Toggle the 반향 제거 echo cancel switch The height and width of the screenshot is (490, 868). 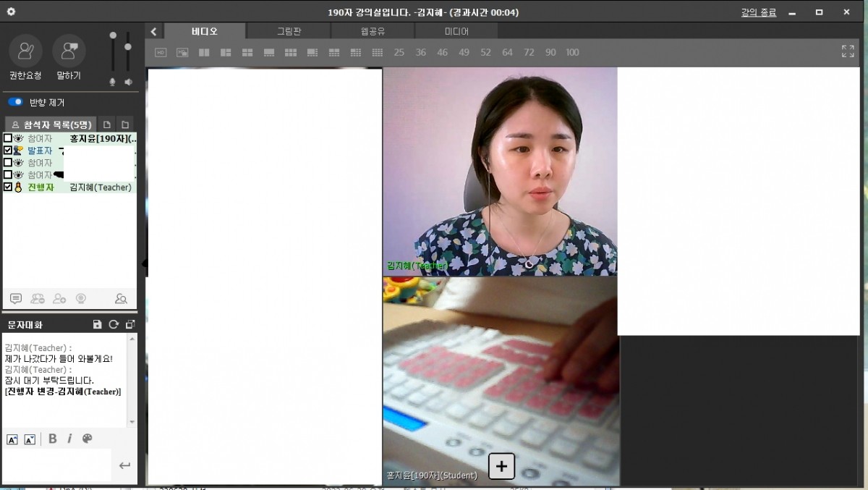pos(15,102)
